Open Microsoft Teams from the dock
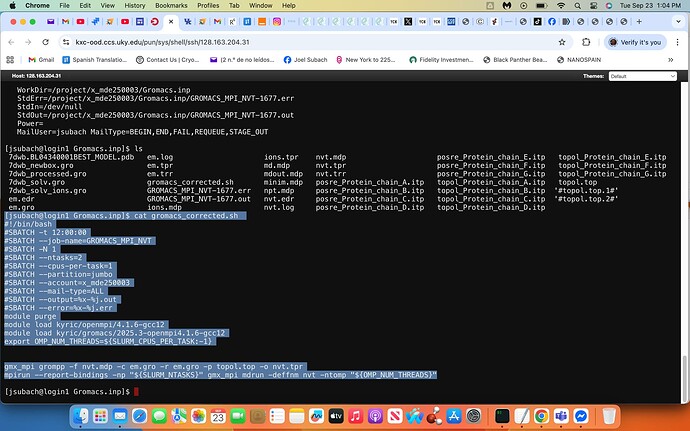The image size is (690, 431). point(561,416)
